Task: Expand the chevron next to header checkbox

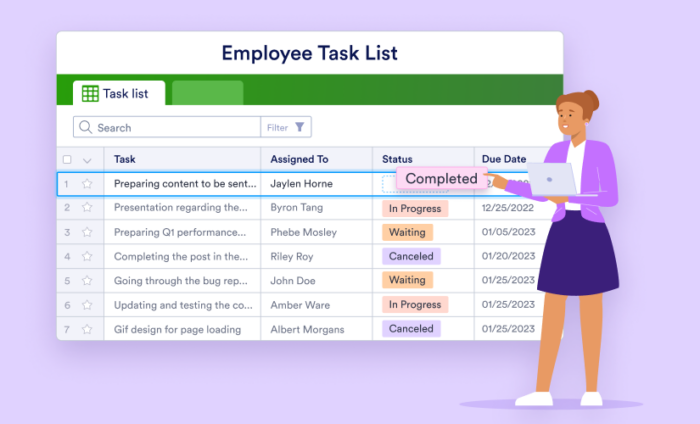Action: [x=87, y=160]
